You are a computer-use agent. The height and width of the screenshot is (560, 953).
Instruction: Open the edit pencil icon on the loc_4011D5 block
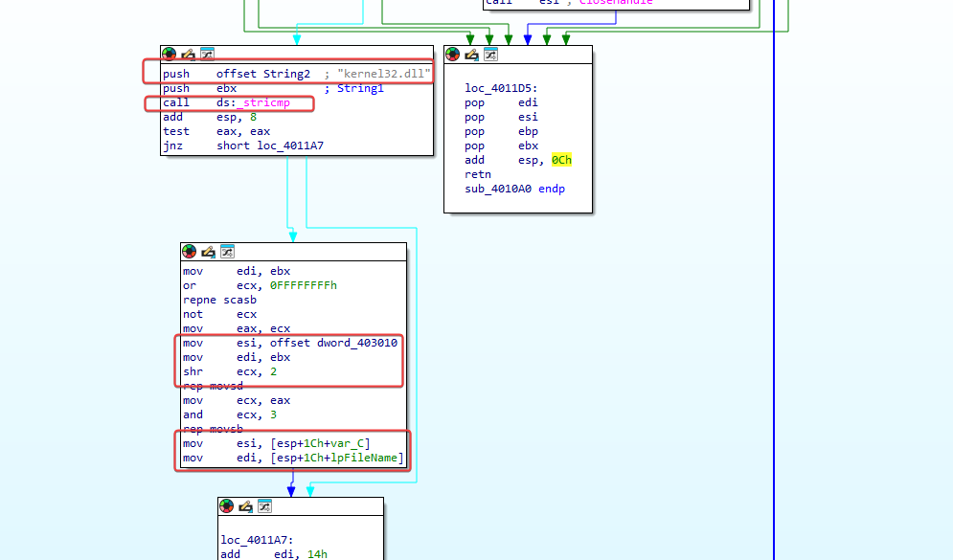(471, 54)
